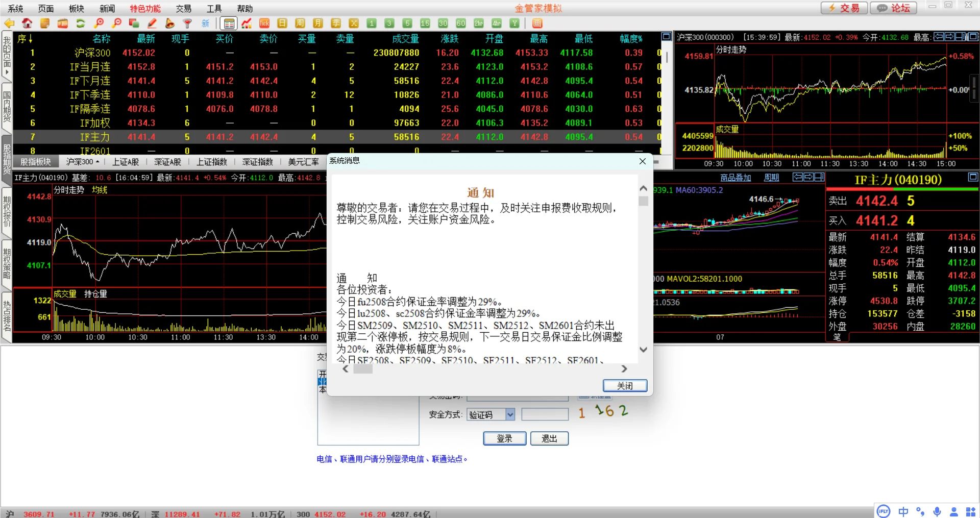Image resolution: width=980 pixels, height=518 pixels.
Task: Select the 15-minute chart period
Action: point(425,23)
